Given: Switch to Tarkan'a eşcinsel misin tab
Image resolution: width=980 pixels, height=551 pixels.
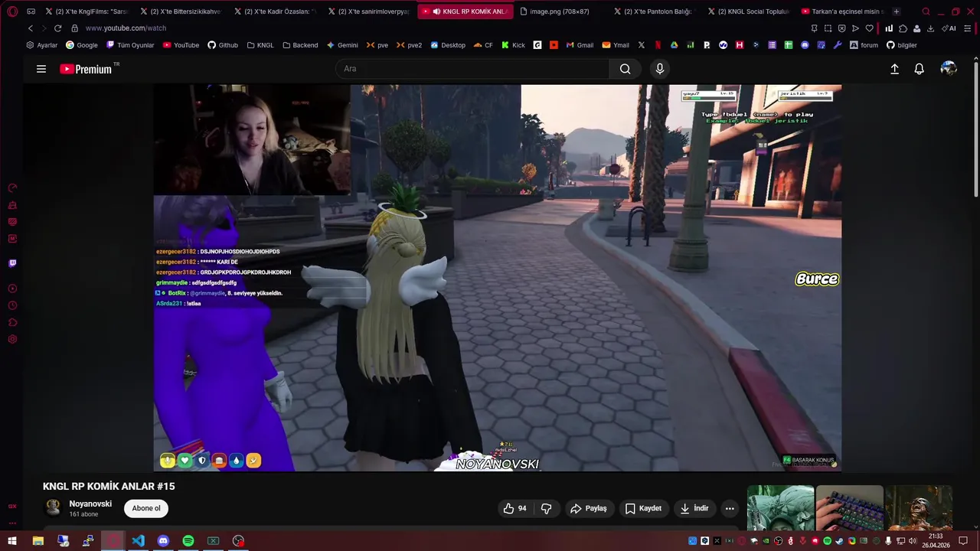Looking at the screenshot, I should tap(841, 11).
